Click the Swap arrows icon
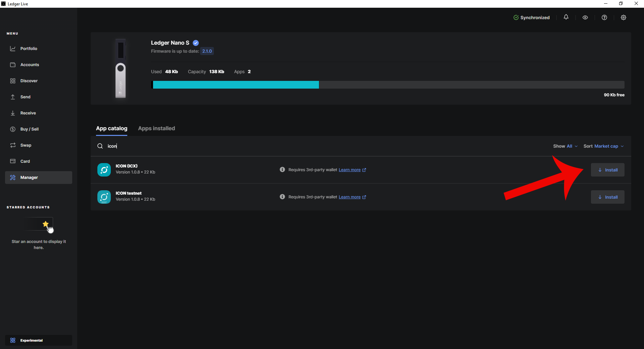 click(13, 145)
